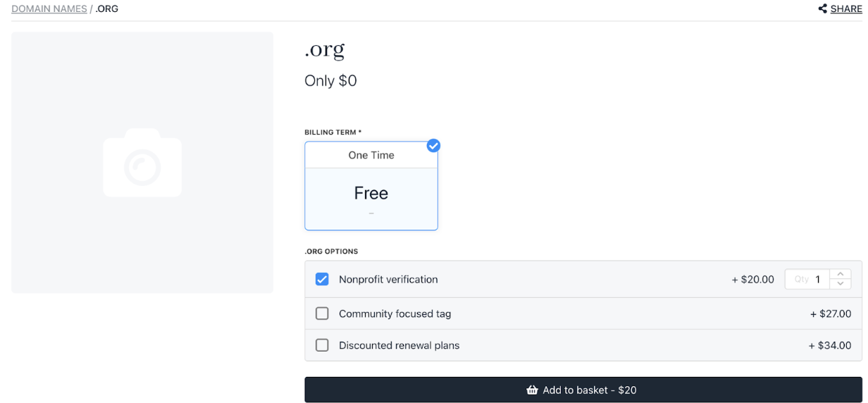Click the share icon beside Share
Viewport: 868px width, 403px height.
tap(822, 9)
